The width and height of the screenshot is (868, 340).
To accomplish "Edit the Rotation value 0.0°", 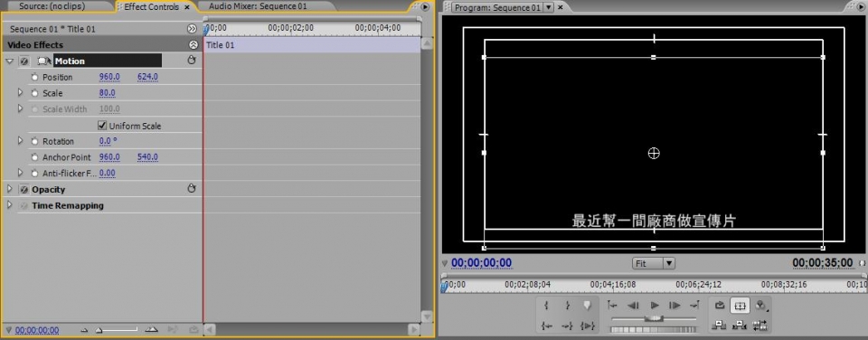I will [108, 141].
